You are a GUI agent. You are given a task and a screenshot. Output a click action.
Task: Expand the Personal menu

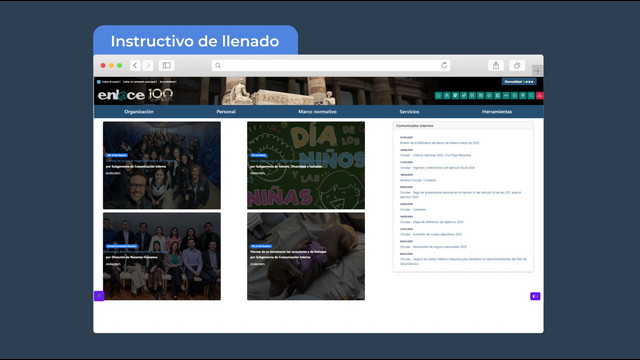coord(226,111)
